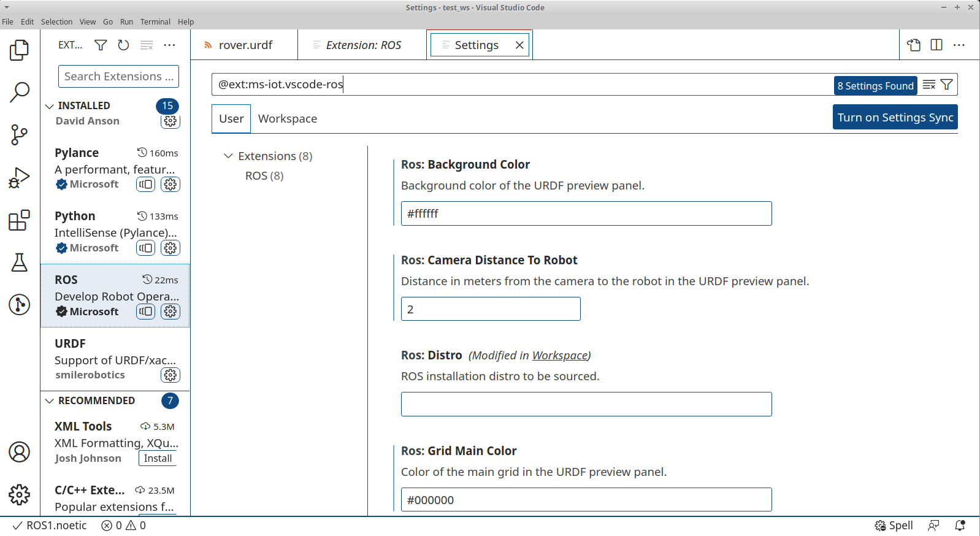
Task: Refresh the extensions list
Action: 123,45
